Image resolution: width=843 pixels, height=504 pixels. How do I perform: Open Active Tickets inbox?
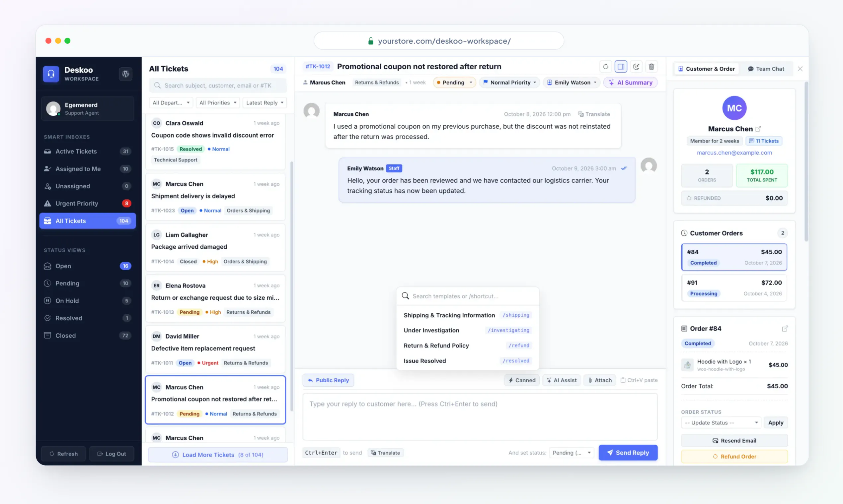pyautogui.click(x=87, y=152)
